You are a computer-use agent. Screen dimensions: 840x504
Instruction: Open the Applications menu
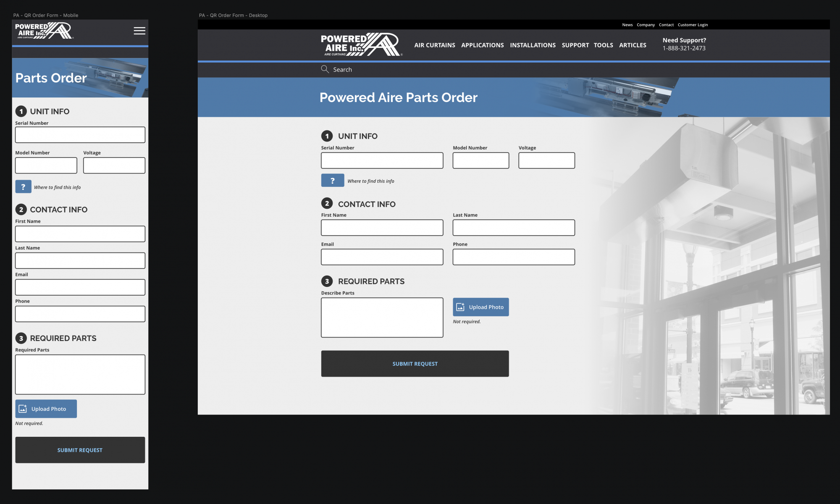click(483, 45)
